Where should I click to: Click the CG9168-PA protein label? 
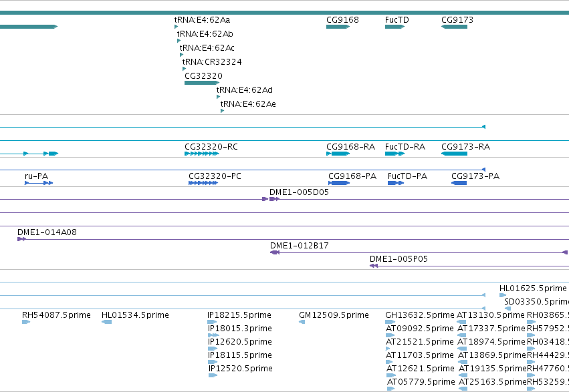352,176
